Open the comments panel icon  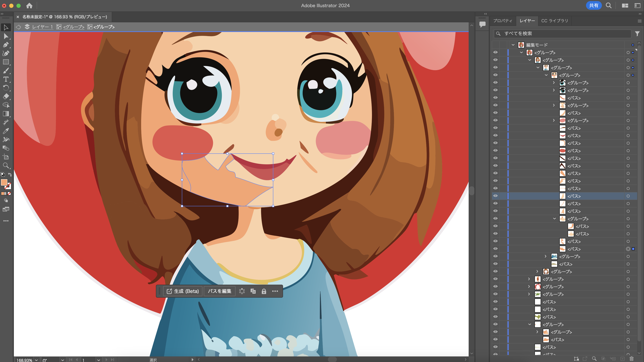(x=482, y=24)
